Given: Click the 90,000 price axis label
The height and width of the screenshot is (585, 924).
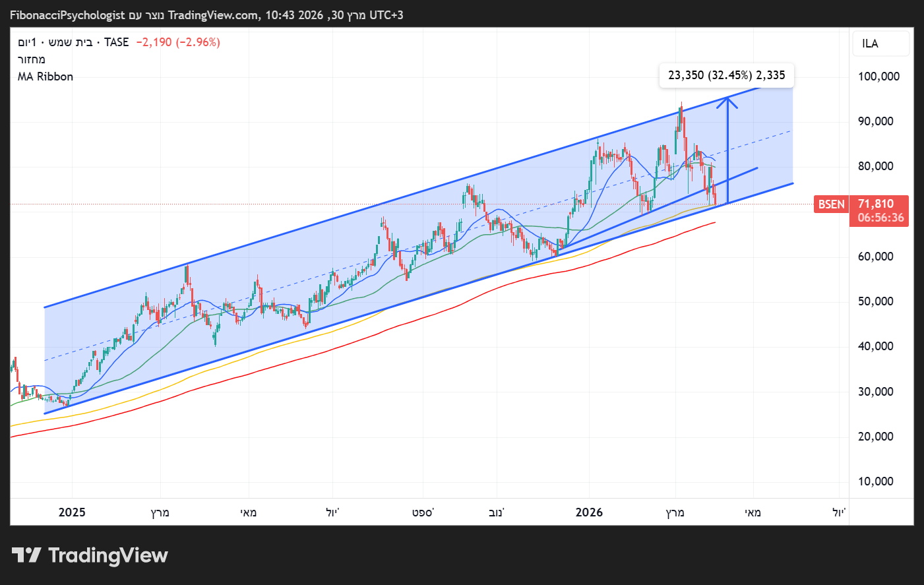Looking at the screenshot, I should [876, 121].
